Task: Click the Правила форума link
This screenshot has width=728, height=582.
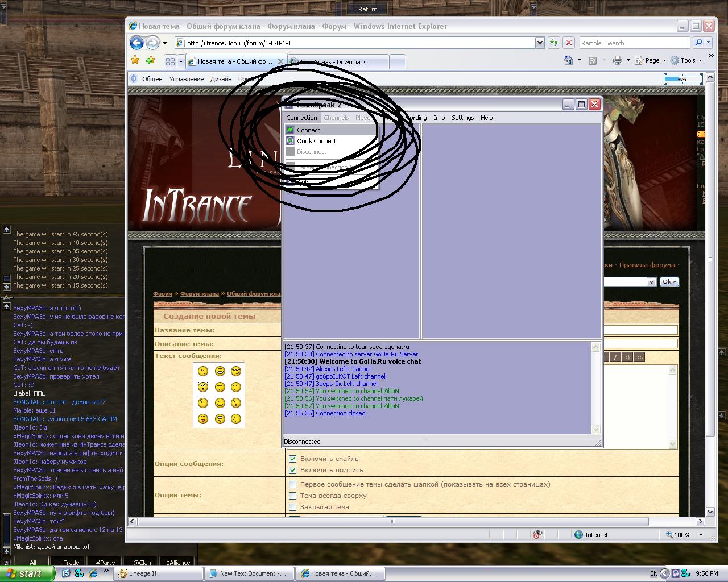Action: [x=647, y=265]
